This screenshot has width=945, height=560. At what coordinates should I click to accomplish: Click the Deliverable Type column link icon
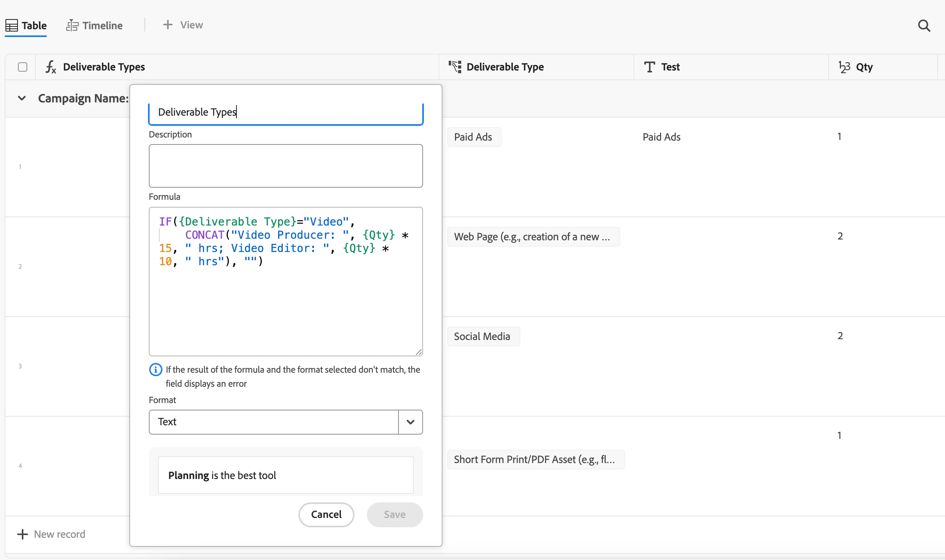pyautogui.click(x=455, y=67)
